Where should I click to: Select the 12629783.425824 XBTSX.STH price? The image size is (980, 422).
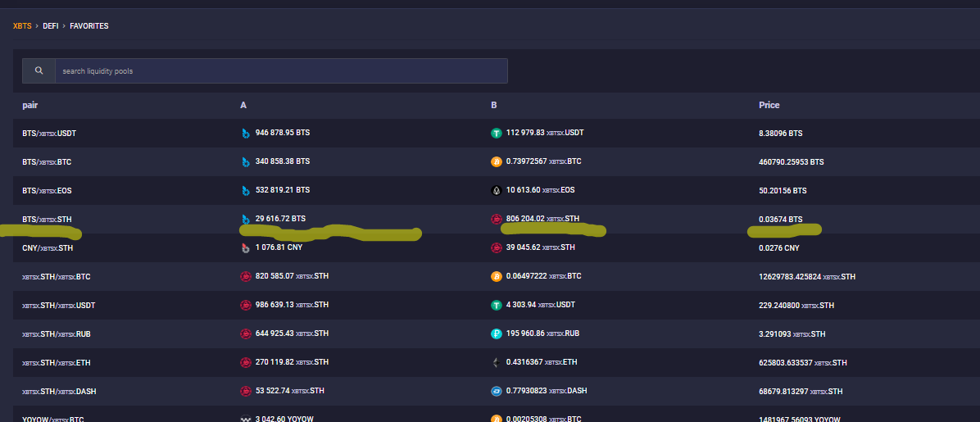[807, 276]
